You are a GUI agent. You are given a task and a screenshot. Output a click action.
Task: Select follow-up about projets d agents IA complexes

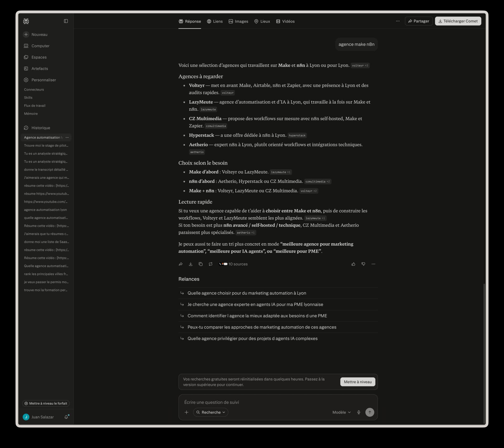click(x=278, y=339)
